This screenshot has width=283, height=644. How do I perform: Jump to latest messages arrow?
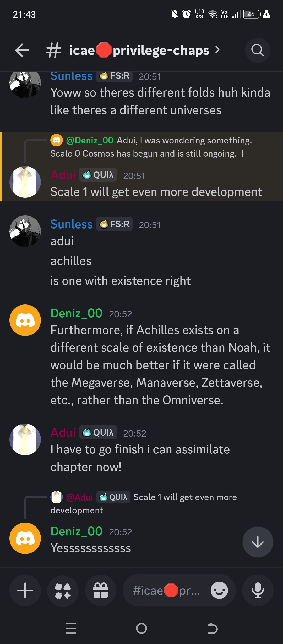pos(258,542)
